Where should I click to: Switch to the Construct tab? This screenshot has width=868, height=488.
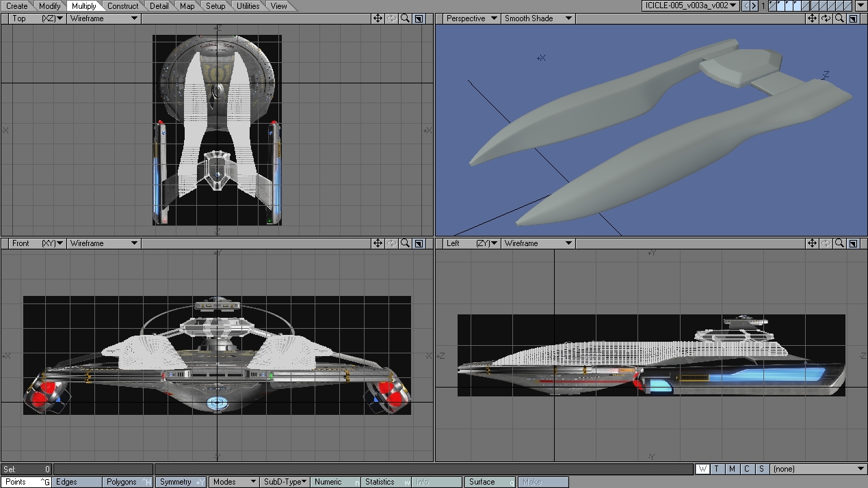(123, 6)
